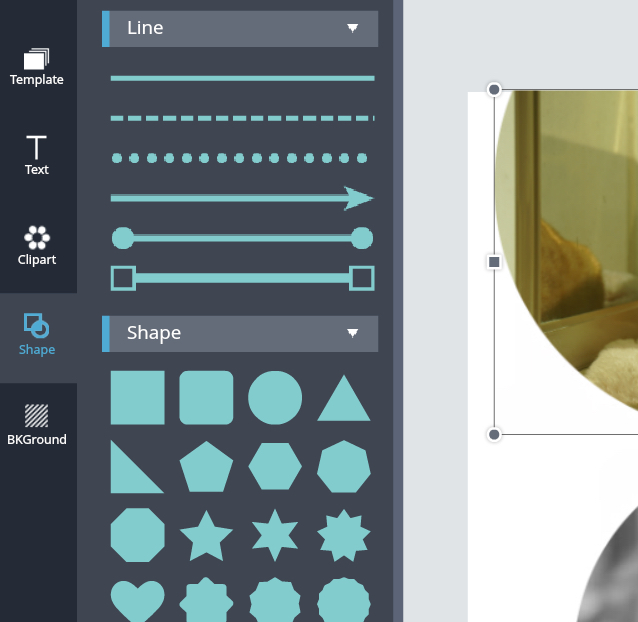Image resolution: width=638 pixels, height=622 pixels.
Task: Add the line with circle endpoints
Action: (243, 238)
